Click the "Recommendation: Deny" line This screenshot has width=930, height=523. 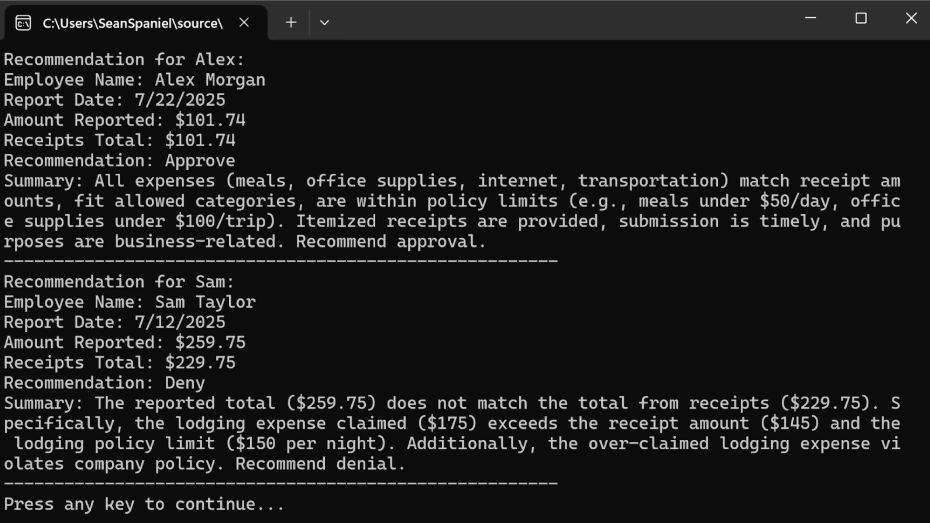coord(104,382)
